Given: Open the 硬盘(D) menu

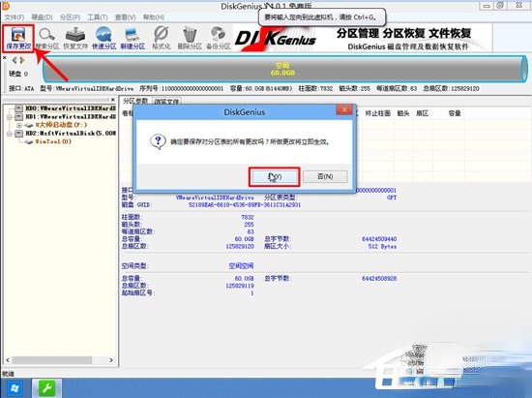Looking at the screenshot, I should (x=42, y=17).
